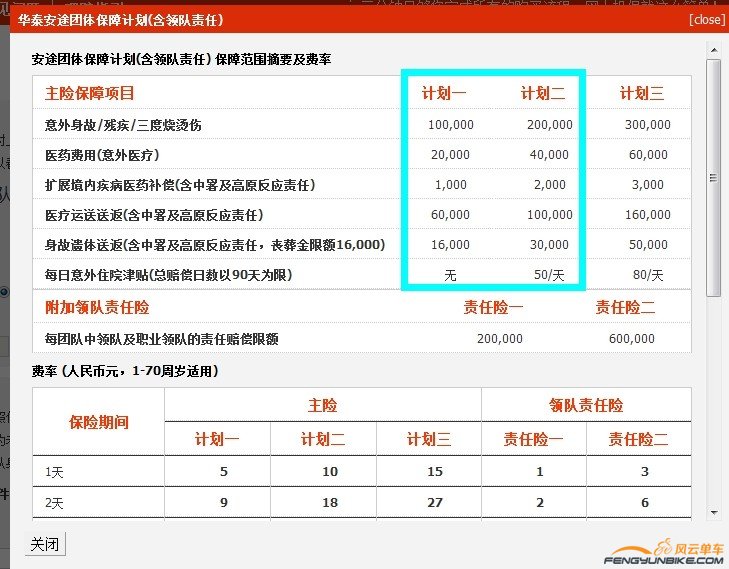Click the 安途团体保障计划 summary title

181,60
